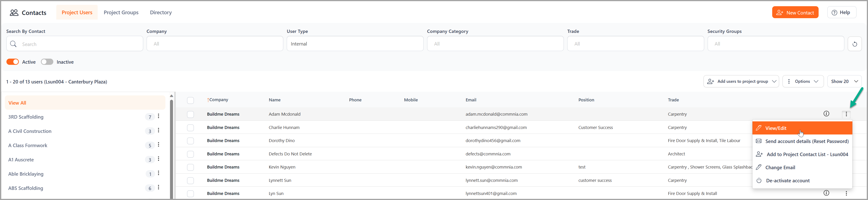Image resolution: width=868 pixels, height=200 pixels.
Task: Click the Contacts people icon
Action: tap(14, 12)
